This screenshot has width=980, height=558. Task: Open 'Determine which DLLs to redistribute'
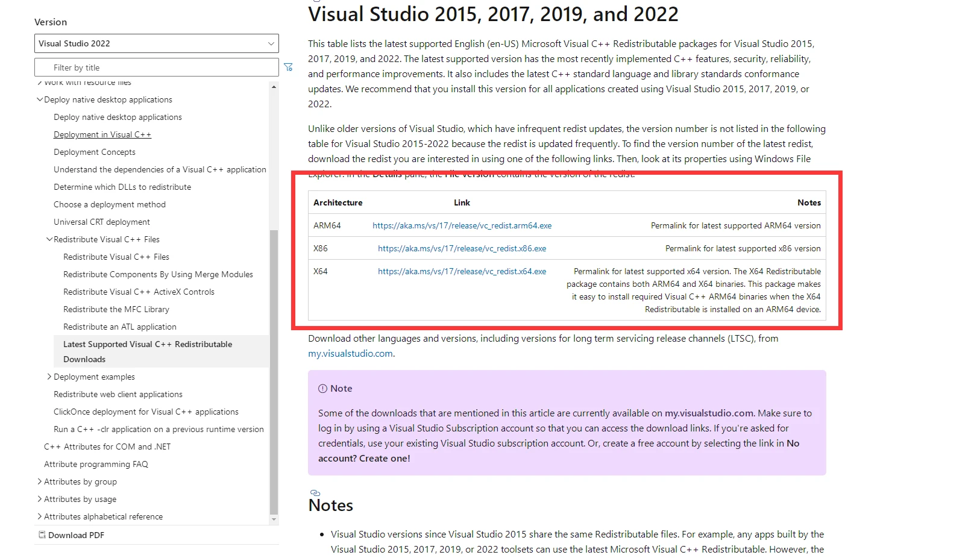(x=122, y=187)
